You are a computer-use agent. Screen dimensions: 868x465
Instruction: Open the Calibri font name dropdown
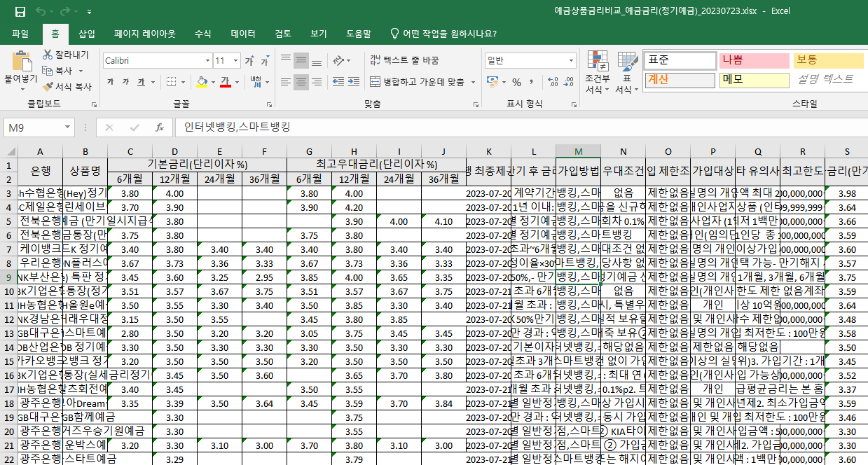coord(207,61)
